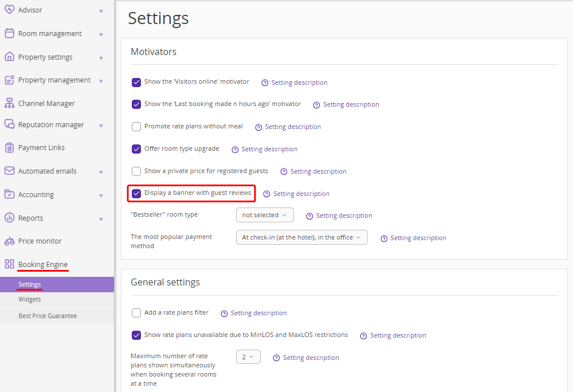The width and height of the screenshot is (573, 392).
Task: Click help icon for Promote rate plans without meal
Action: tap(258, 127)
